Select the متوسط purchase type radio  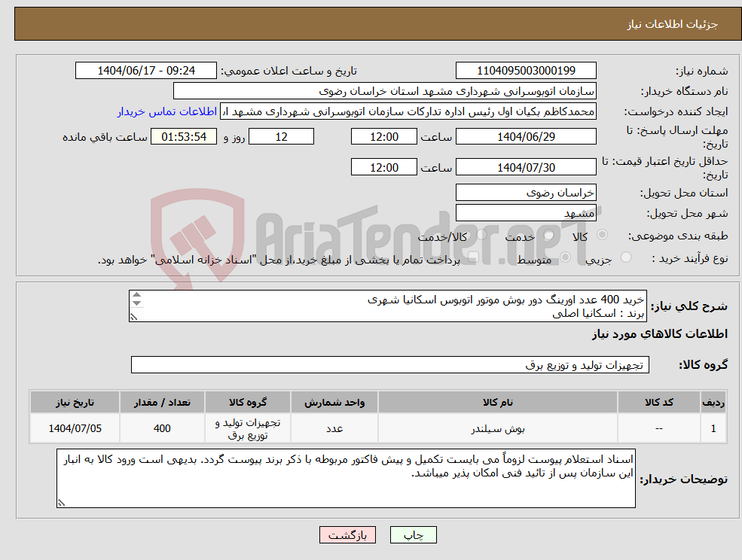tap(566, 256)
